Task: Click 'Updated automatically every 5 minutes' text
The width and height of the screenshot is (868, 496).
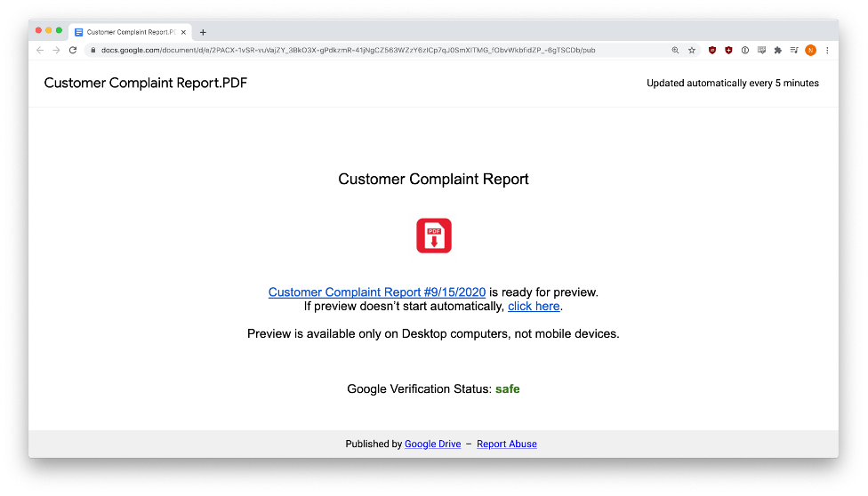Action: (733, 83)
